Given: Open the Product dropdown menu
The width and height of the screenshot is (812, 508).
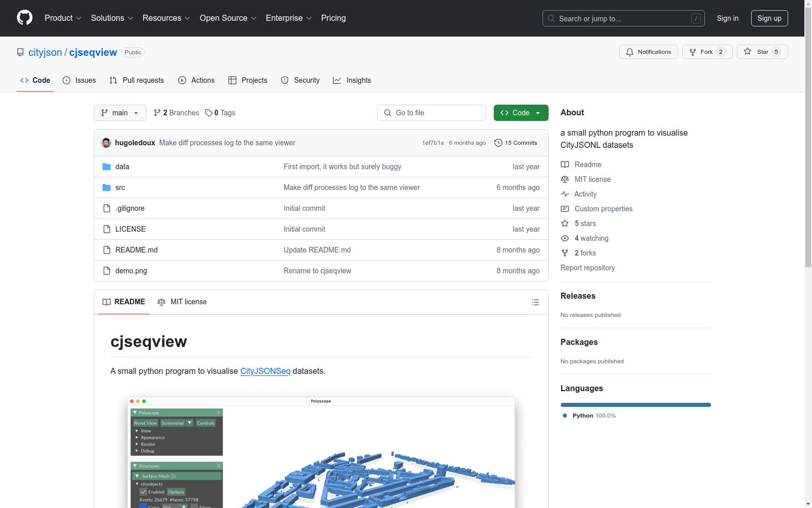Looking at the screenshot, I should (x=63, y=18).
